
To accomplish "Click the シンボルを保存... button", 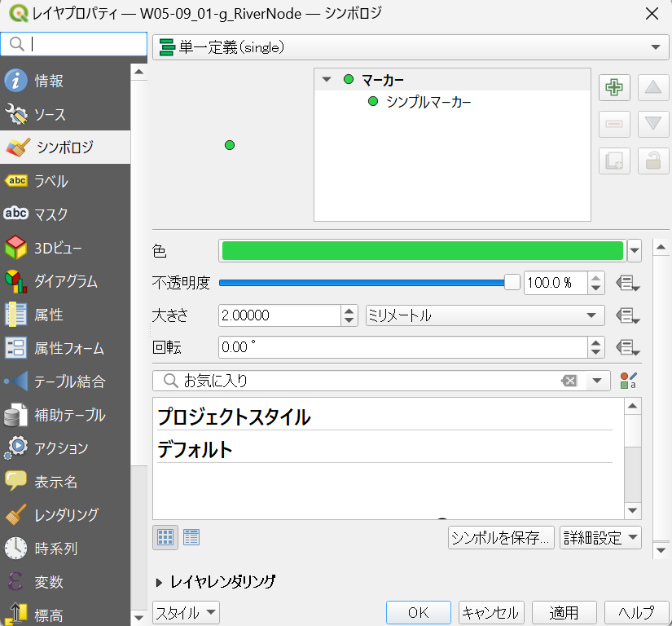I will pyautogui.click(x=501, y=538).
